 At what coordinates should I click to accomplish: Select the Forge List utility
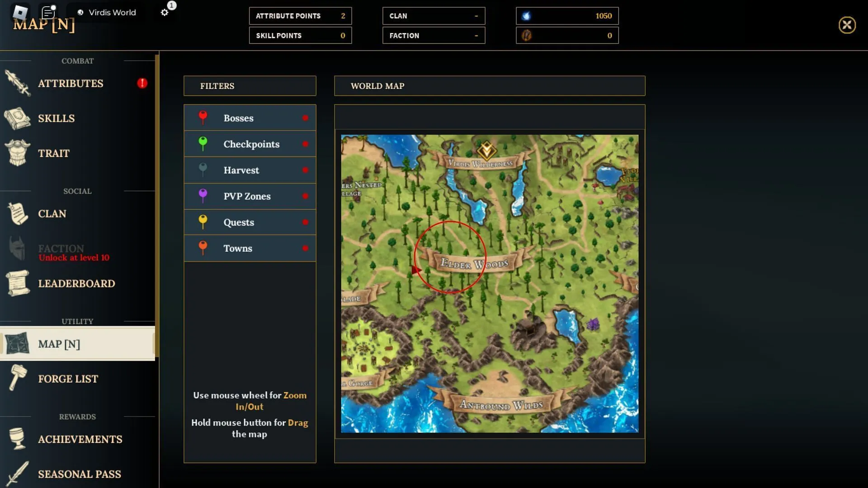pos(67,378)
